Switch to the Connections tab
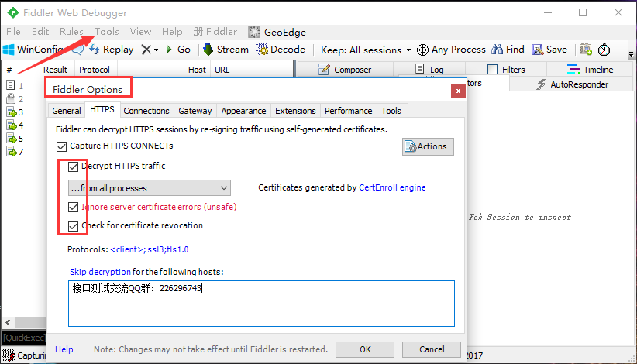The height and width of the screenshot is (364, 637). coord(146,111)
